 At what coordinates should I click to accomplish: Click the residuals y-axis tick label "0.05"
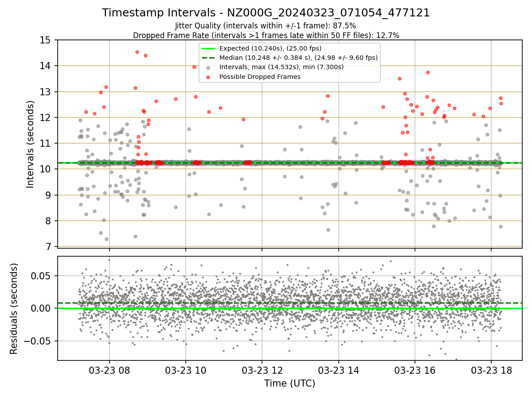(41, 276)
